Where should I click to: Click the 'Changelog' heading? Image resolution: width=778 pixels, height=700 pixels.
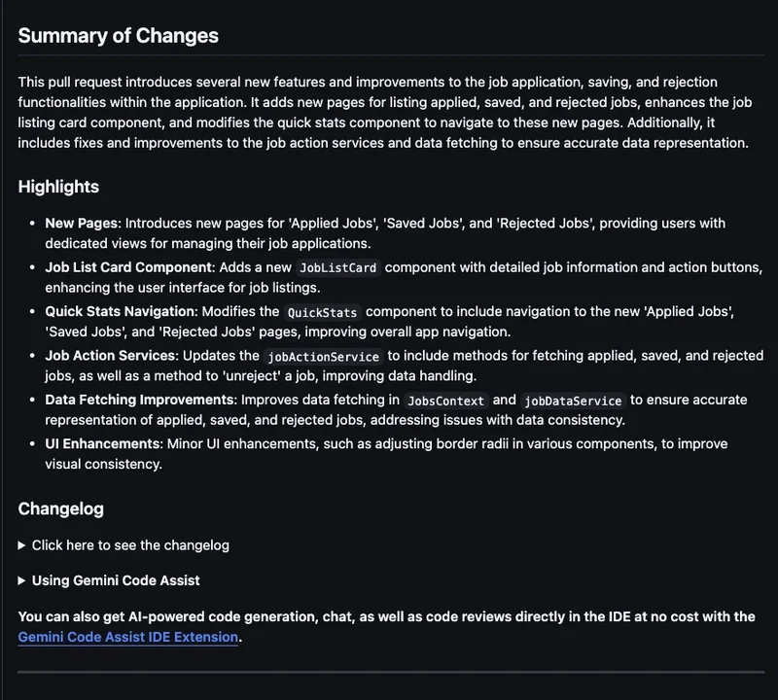[60, 508]
